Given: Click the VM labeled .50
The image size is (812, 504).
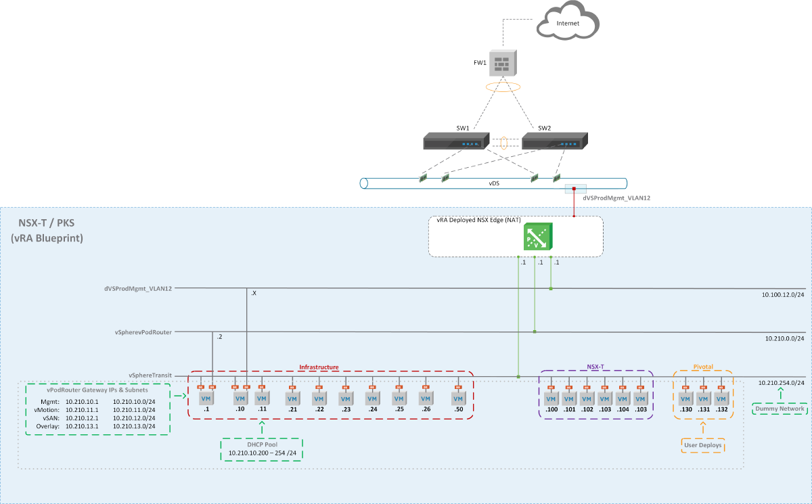Looking at the screenshot, I should click(x=459, y=398).
